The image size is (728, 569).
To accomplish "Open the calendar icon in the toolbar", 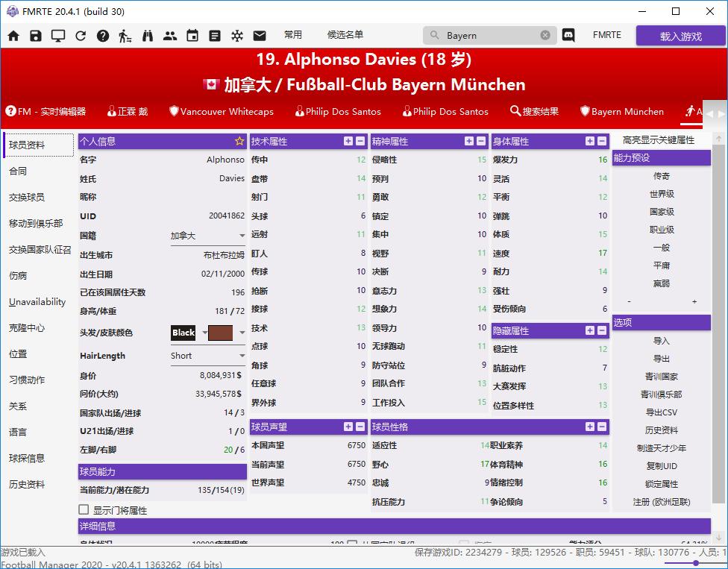I will click(x=192, y=34).
